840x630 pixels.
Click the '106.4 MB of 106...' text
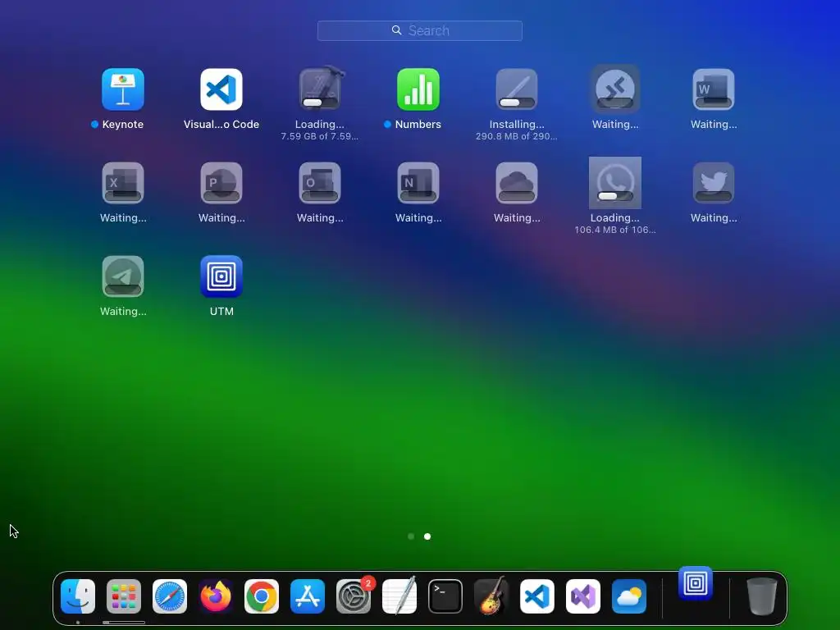pyautogui.click(x=615, y=230)
